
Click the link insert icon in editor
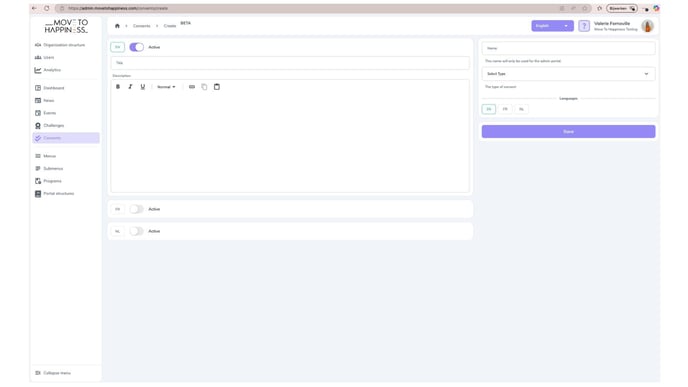coord(192,87)
